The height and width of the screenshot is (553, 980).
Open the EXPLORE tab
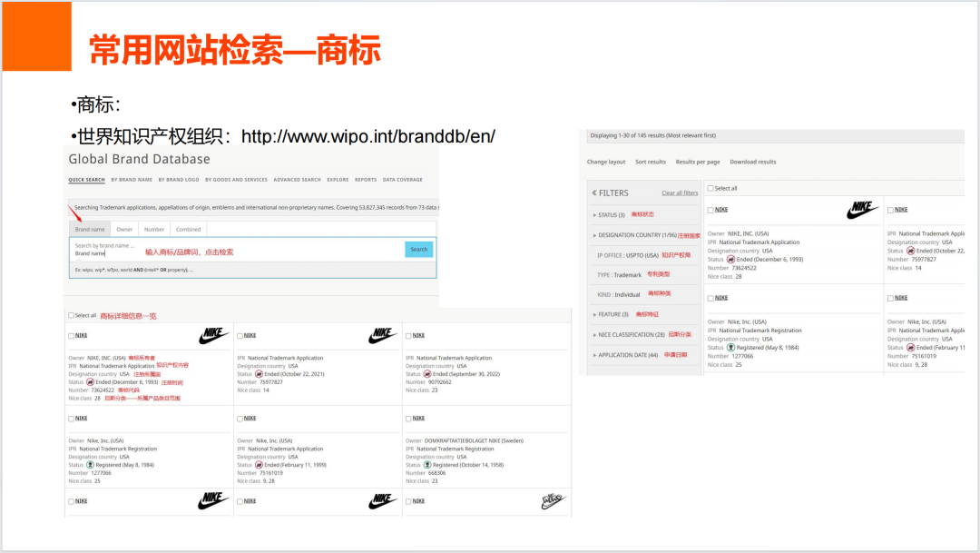(x=338, y=180)
